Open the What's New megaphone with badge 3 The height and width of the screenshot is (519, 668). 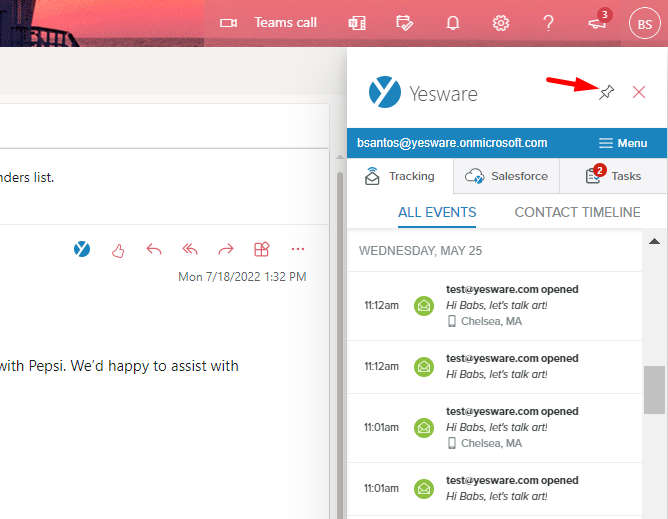pyautogui.click(x=598, y=22)
